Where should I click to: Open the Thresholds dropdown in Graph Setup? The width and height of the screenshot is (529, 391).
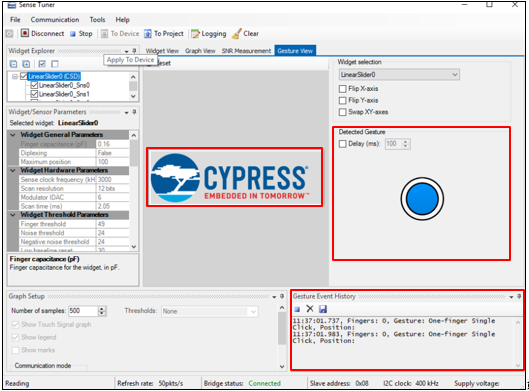pyautogui.click(x=210, y=311)
